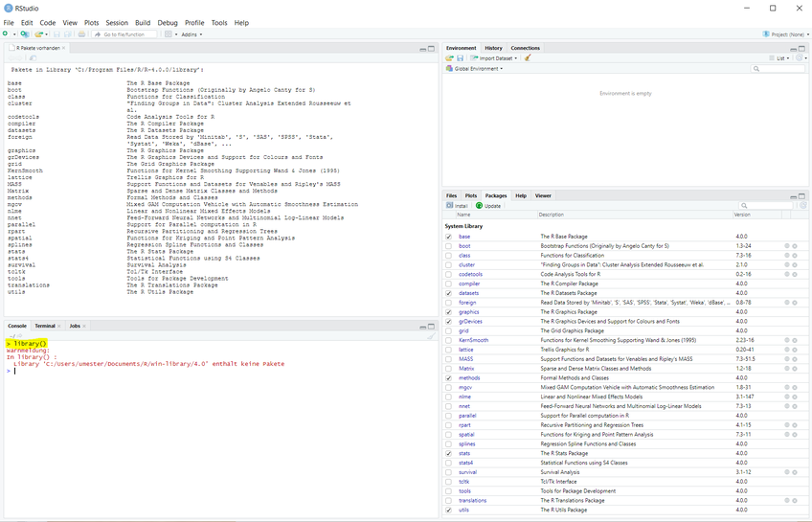Image resolution: width=812 pixels, height=522 pixels.
Task: Maximize the Console pane
Action: pos(431,327)
